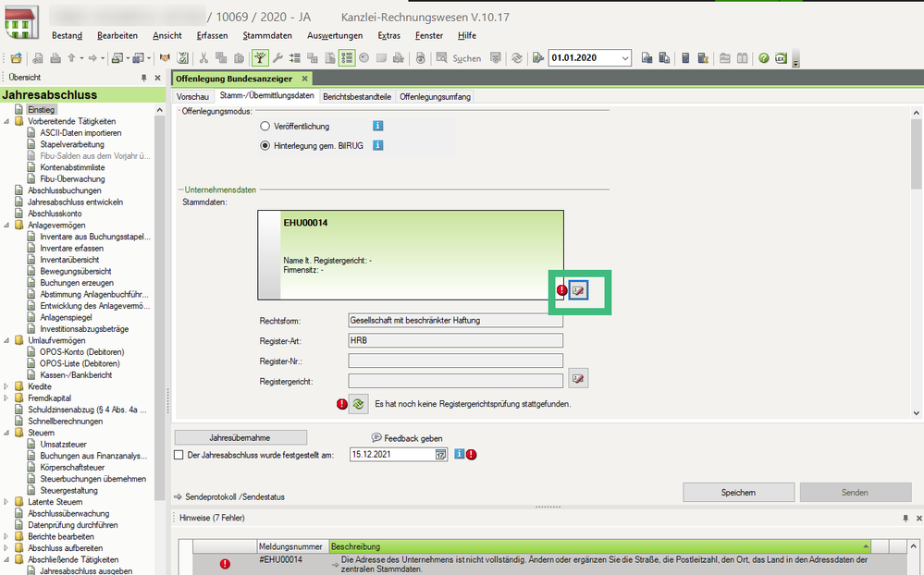Click the Feedback geben link
Viewport: 924px width, 575px height.
407,438
